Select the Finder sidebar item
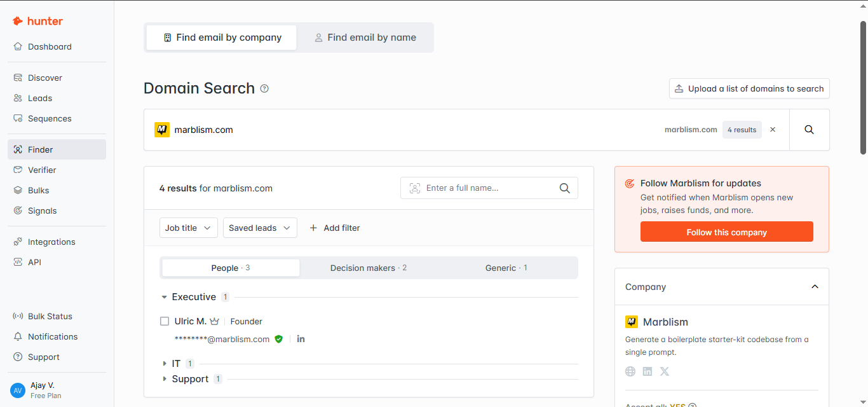868x407 pixels. click(57, 149)
